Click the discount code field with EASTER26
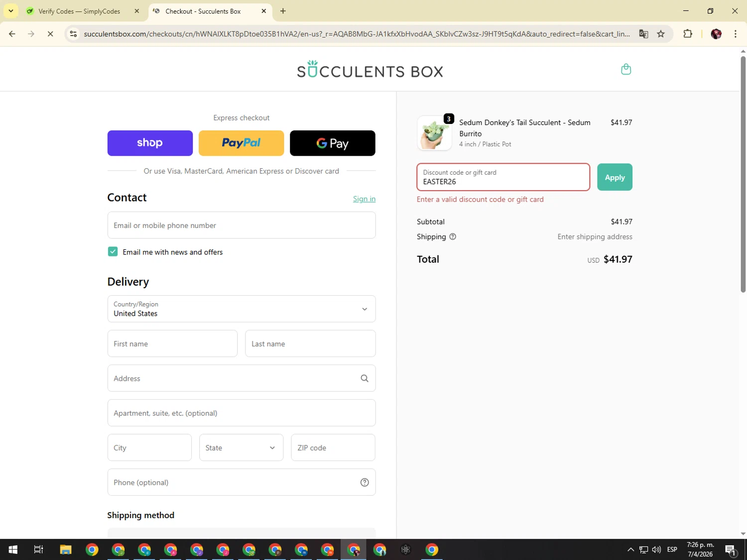This screenshot has height=560, width=747. (503, 177)
